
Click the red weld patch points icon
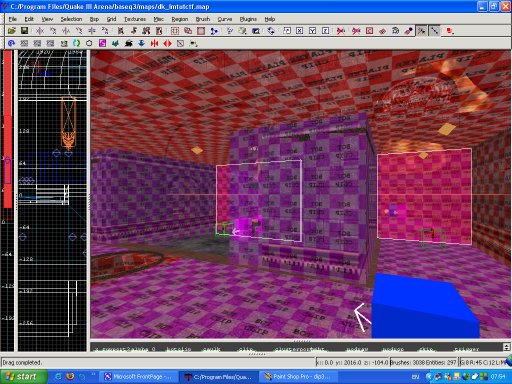click(382, 31)
